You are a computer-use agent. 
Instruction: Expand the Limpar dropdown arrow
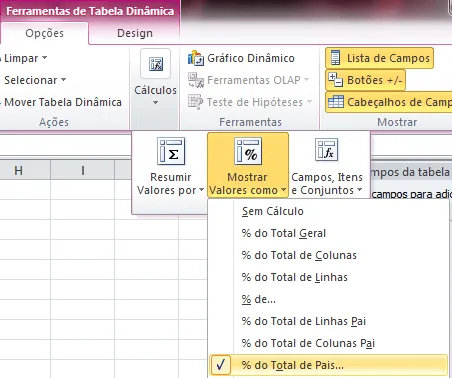[x=44, y=58]
